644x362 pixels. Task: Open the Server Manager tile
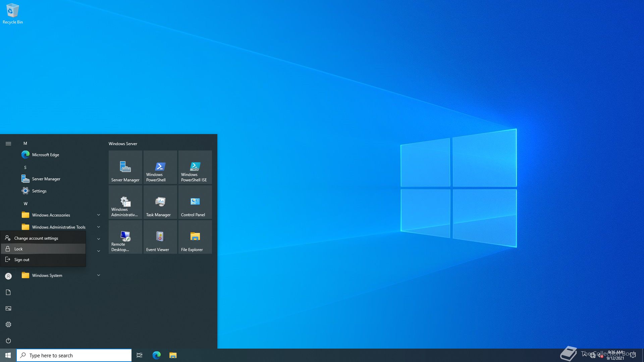pos(125,167)
